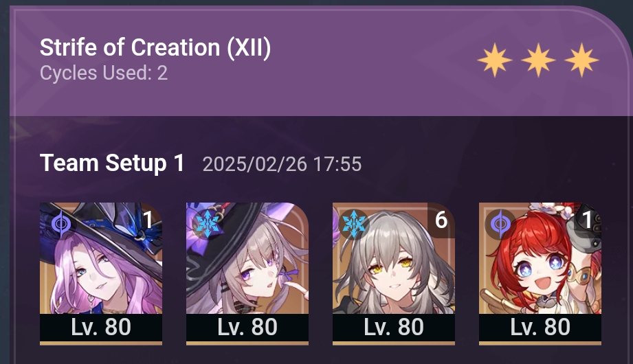This screenshot has width=633, height=364.
Task: Click the middle gold star rating
Action: click(x=538, y=60)
